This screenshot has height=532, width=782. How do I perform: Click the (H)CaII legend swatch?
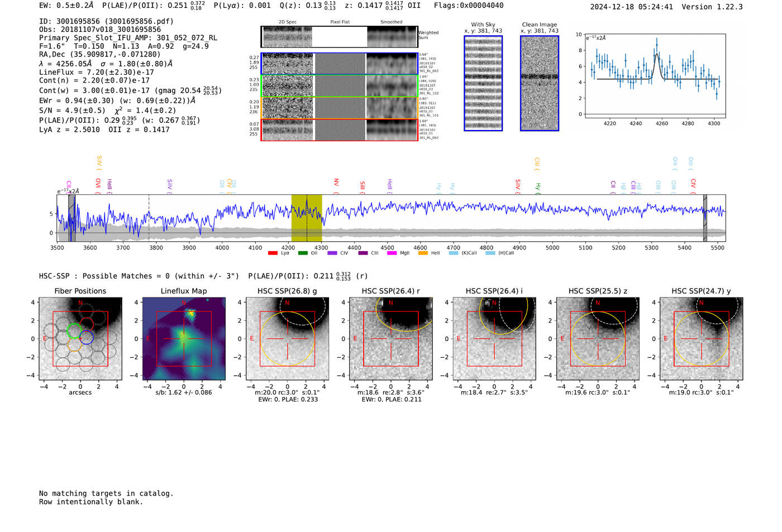point(490,253)
